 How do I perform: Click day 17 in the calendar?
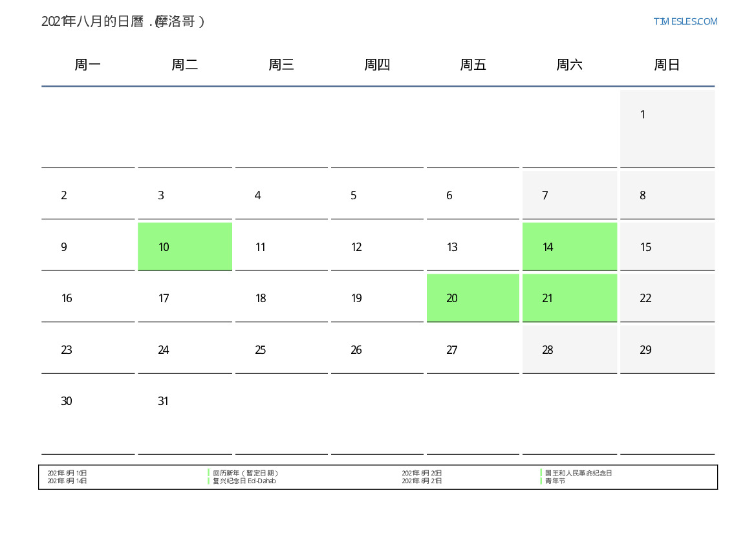coord(185,298)
